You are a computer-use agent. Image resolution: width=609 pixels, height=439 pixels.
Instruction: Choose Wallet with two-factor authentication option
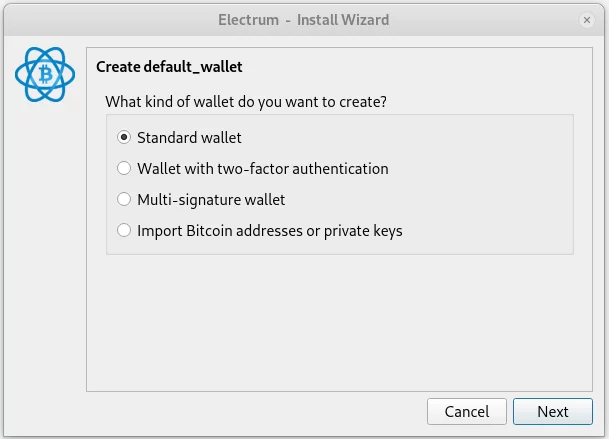tap(252, 169)
